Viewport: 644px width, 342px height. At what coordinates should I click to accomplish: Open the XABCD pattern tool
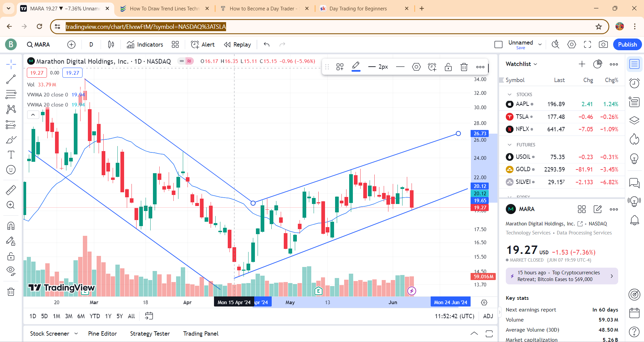(11, 109)
